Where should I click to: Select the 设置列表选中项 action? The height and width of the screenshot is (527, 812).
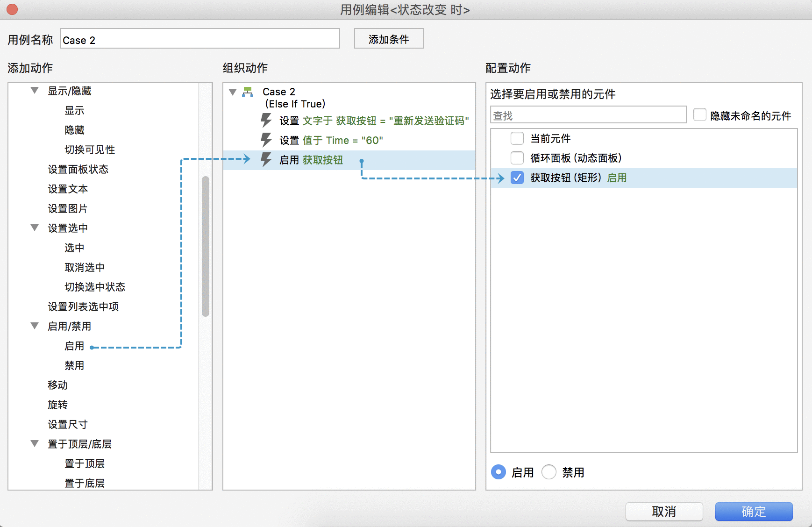(83, 306)
